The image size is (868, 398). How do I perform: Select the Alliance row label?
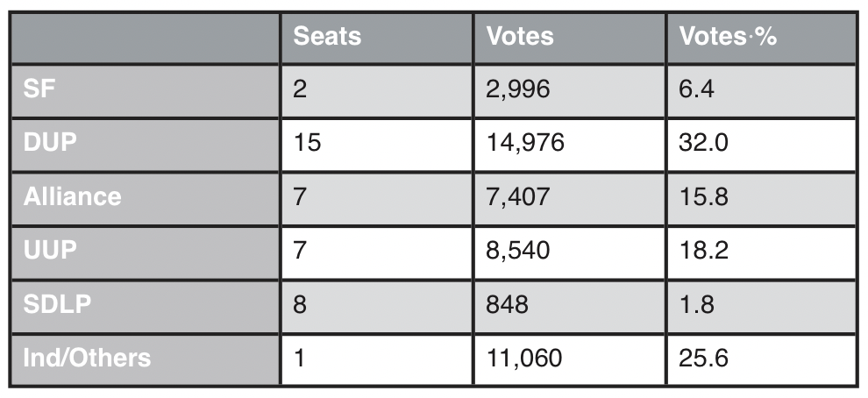pos(72,196)
